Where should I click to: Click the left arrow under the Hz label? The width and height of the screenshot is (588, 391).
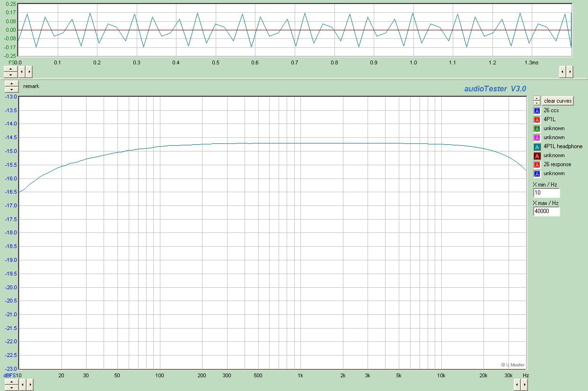coord(518,385)
